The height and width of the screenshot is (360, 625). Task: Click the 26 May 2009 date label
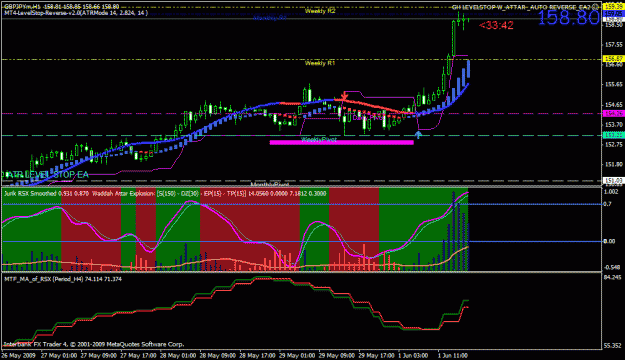[x=18, y=355]
